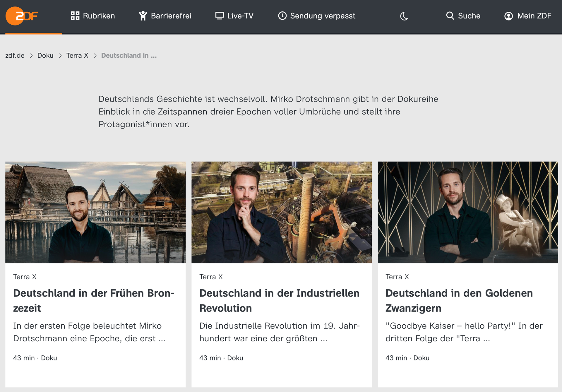The width and height of the screenshot is (562, 392).
Task: Go to zdf.de breadcrumb link
Action: 15,56
